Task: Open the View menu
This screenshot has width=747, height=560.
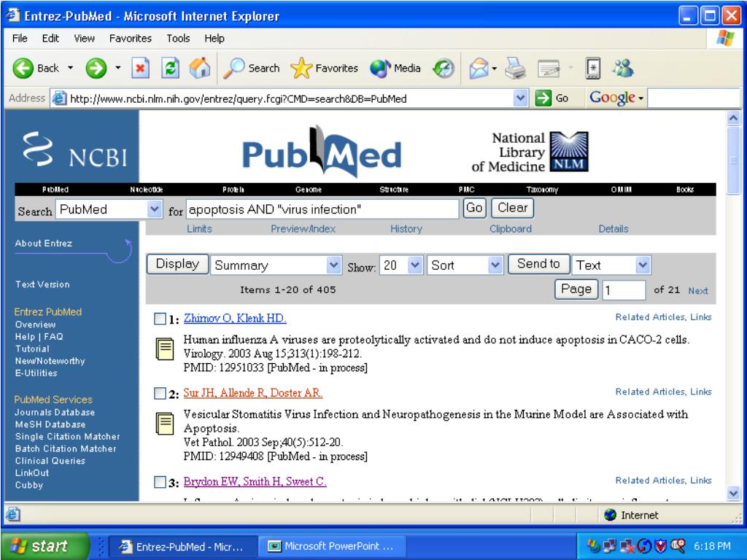Action: [84, 39]
